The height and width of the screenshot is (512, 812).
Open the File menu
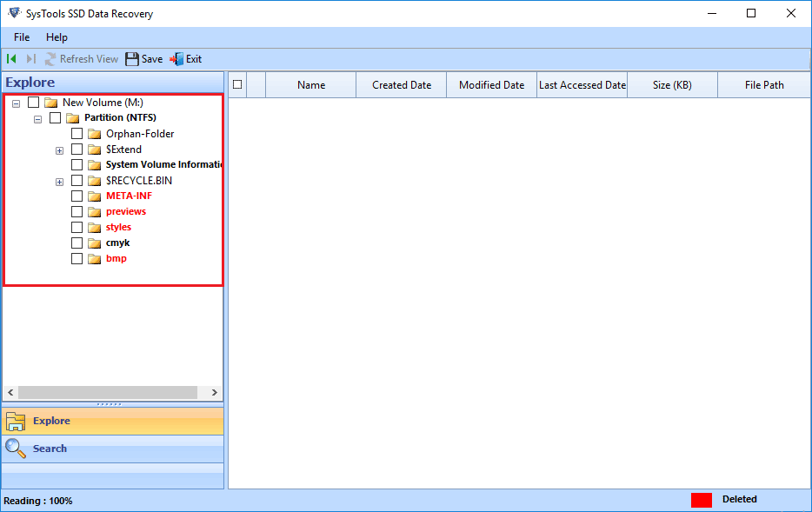22,37
